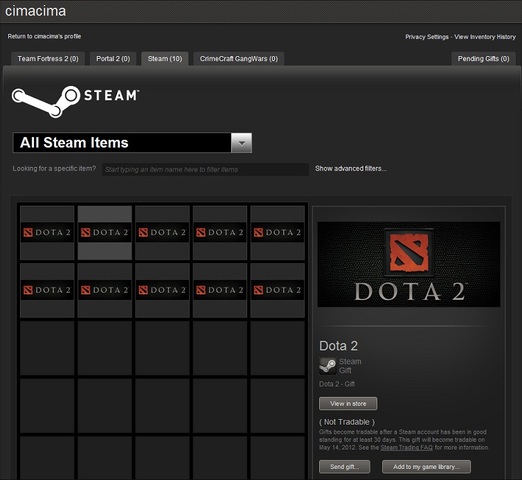Image resolution: width=522 pixels, height=480 pixels.
Task: Open View Inventory History link
Action: coord(485,37)
